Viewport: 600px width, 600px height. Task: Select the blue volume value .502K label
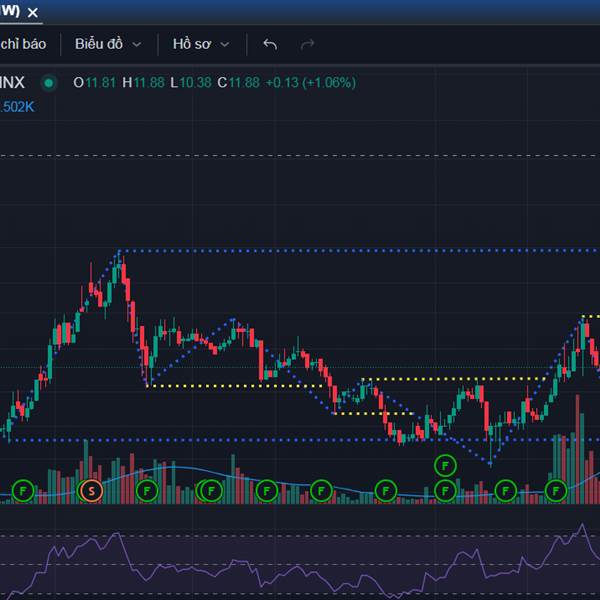click(17, 106)
